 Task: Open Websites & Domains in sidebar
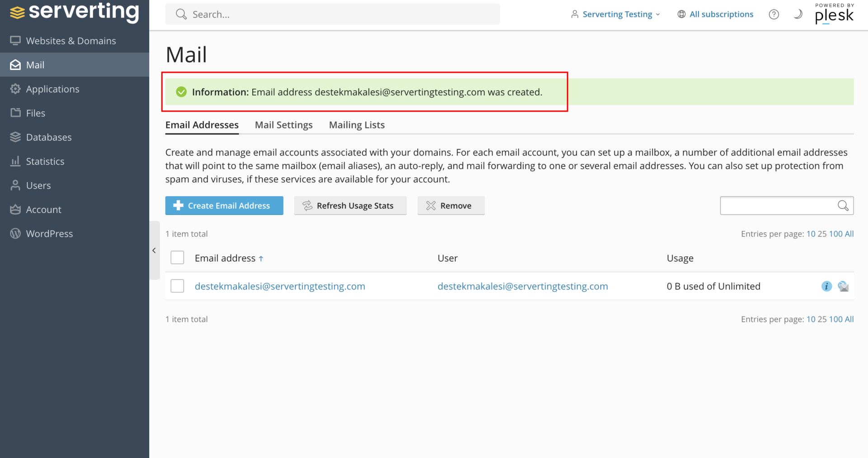coord(71,41)
